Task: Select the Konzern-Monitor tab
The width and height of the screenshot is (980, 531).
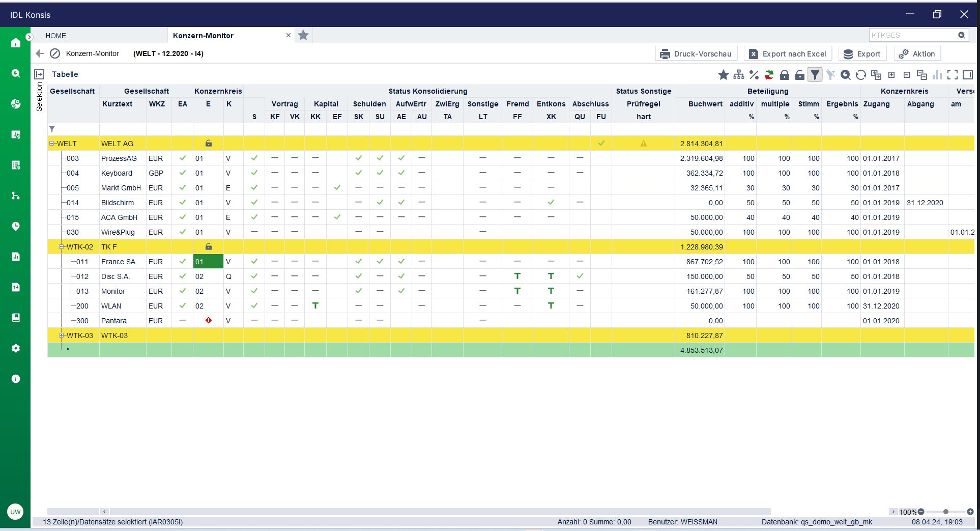Action: click(x=203, y=36)
